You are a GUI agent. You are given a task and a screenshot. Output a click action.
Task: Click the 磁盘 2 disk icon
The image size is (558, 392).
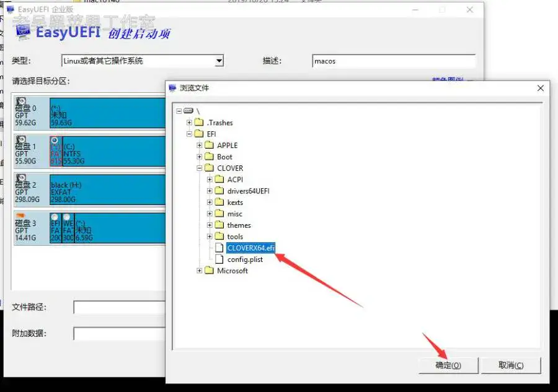tap(21, 178)
